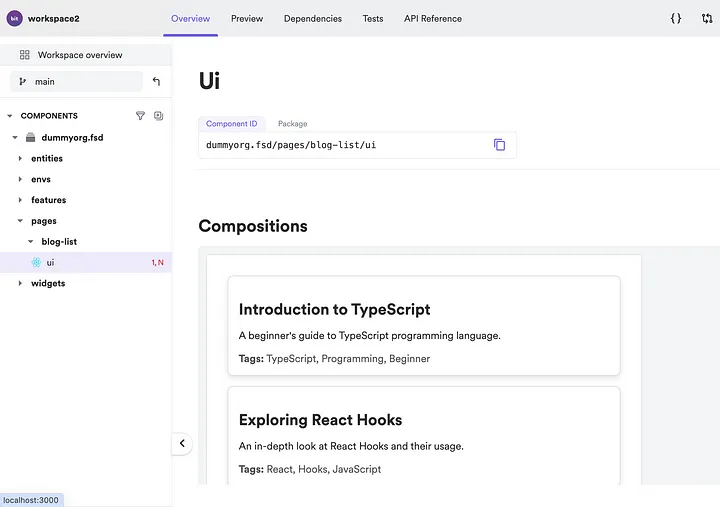Expand the features folder
720x507 pixels.
pyautogui.click(x=20, y=200)
